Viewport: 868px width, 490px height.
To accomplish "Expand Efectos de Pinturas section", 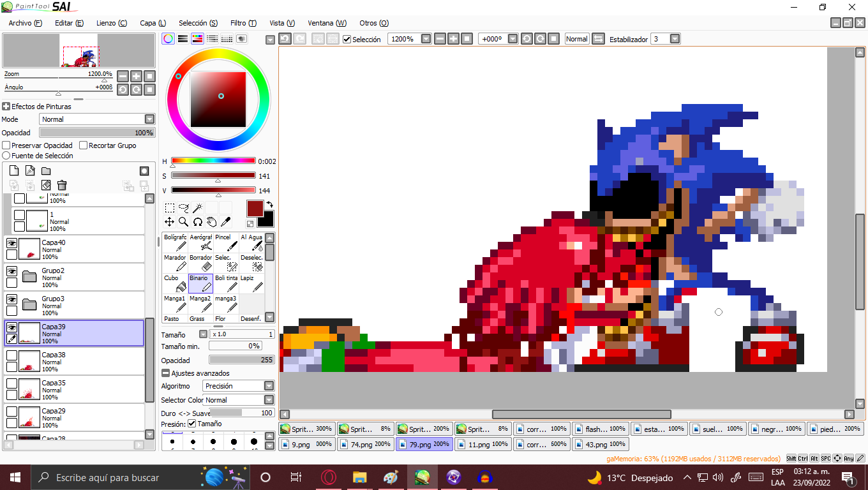I will pyautogui.click(x=6, y=107).
